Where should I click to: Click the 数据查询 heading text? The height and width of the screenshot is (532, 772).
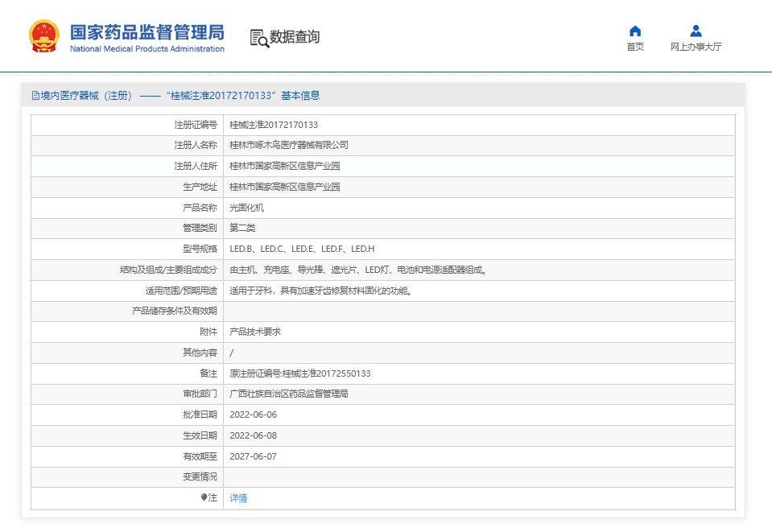pos(295,37)
